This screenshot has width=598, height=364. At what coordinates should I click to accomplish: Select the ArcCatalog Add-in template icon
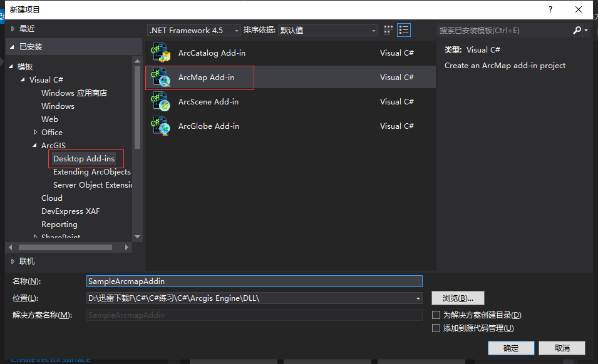click(x=160, y=53)
